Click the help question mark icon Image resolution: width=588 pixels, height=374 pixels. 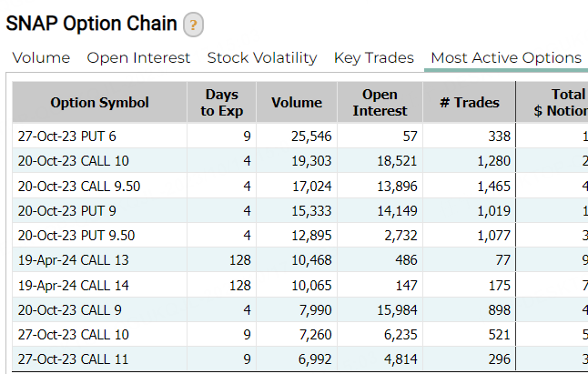193,25
